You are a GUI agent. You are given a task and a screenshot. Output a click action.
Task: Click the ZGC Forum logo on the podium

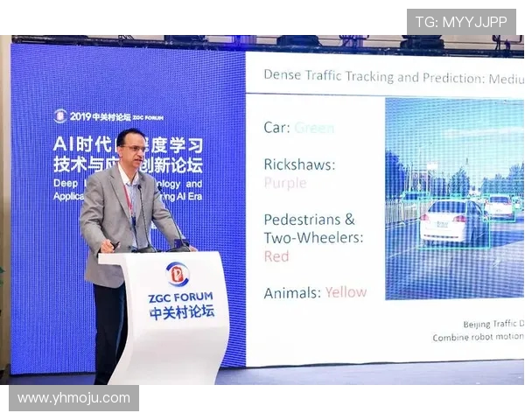coord(177,274)
